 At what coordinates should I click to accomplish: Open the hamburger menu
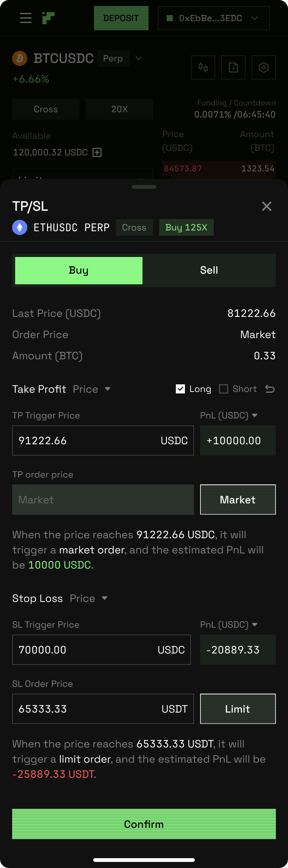pos(26,18)
